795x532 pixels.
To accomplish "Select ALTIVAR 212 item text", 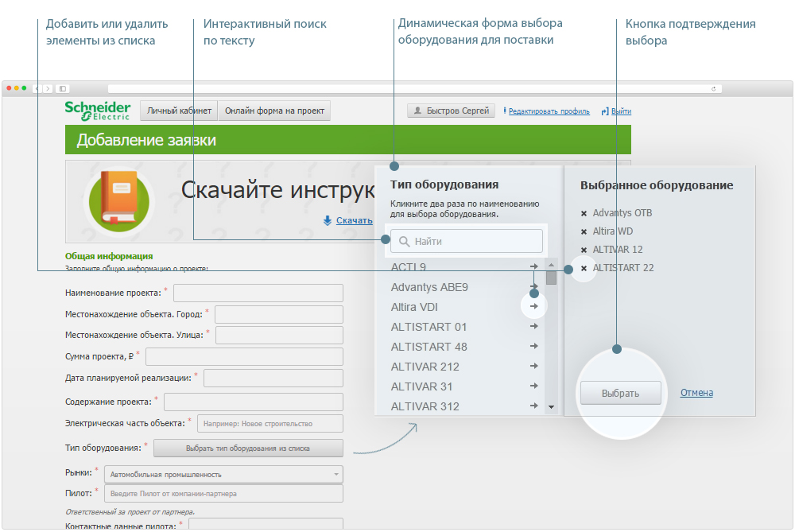I will [425, 366].
